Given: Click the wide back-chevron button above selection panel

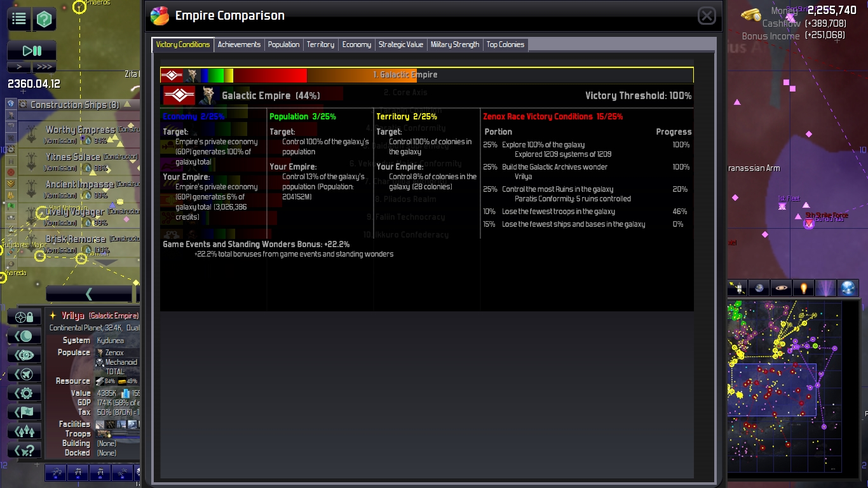Looking at the screenshot, I should [89, 294].
